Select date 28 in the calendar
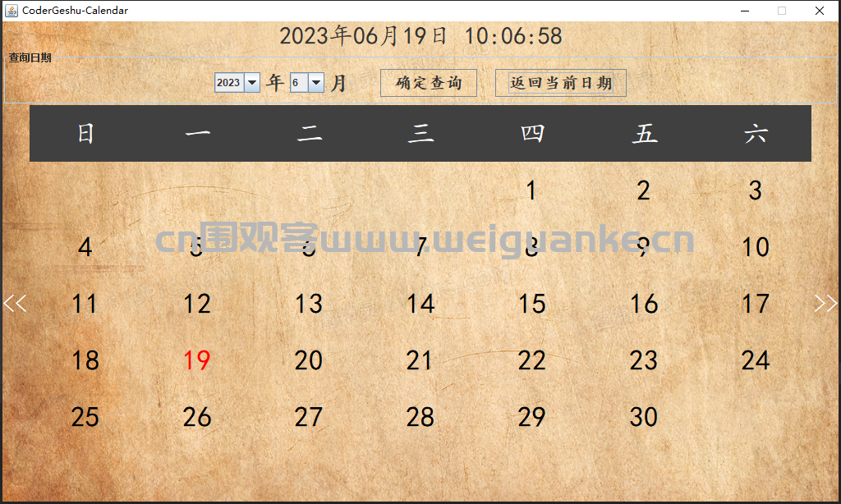841x504 pixels. pos(420,417)
